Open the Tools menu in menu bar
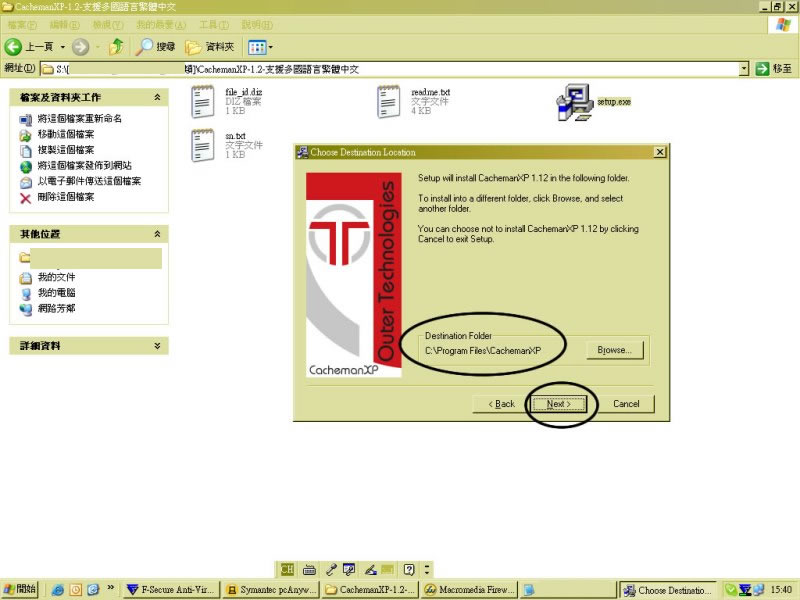800x600 pixels. pyautogui.click(x=213, y=24)
